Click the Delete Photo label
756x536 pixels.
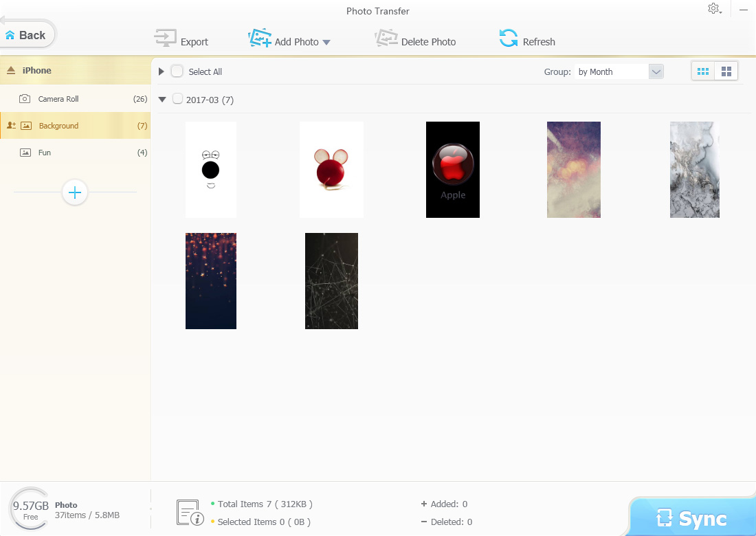[x=429, y=42]
